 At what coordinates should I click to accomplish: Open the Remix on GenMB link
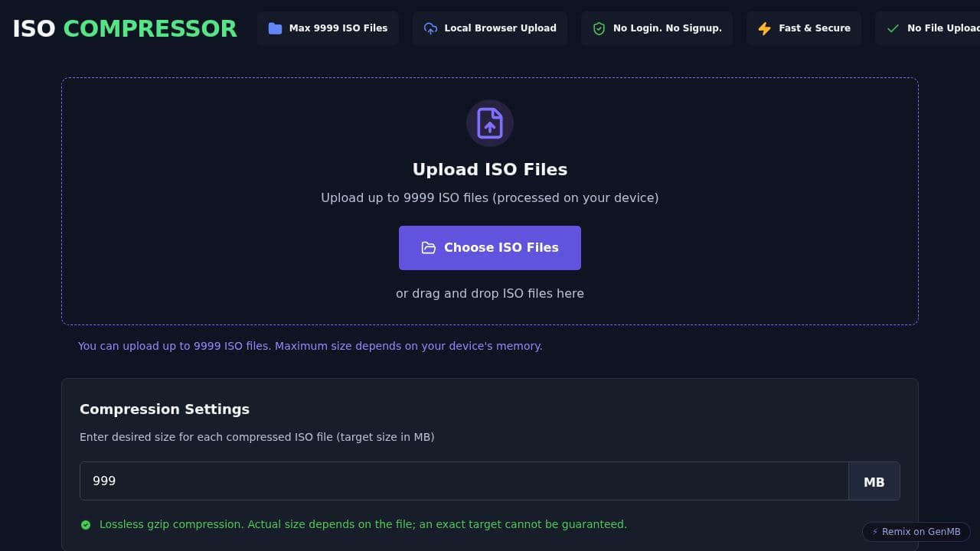(916, 532)
